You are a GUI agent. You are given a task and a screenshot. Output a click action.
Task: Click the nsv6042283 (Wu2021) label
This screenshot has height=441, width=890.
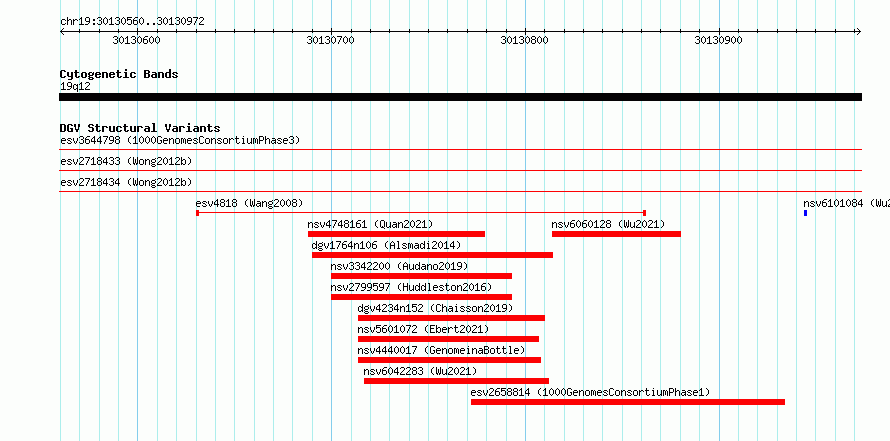(420, 371)
